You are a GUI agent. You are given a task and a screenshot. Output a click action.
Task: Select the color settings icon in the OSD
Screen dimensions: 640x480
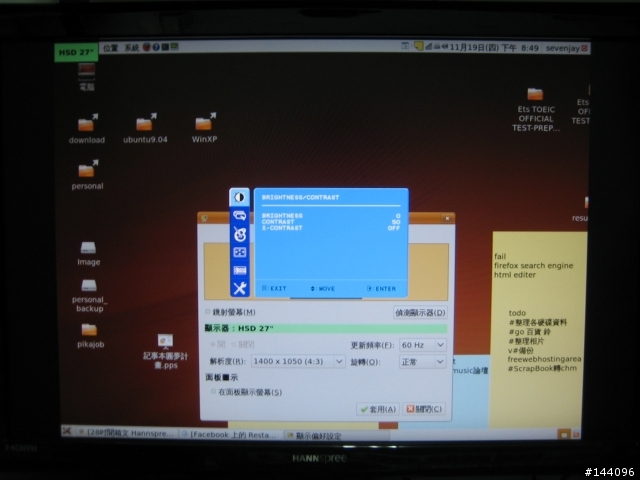pos(240,234)
